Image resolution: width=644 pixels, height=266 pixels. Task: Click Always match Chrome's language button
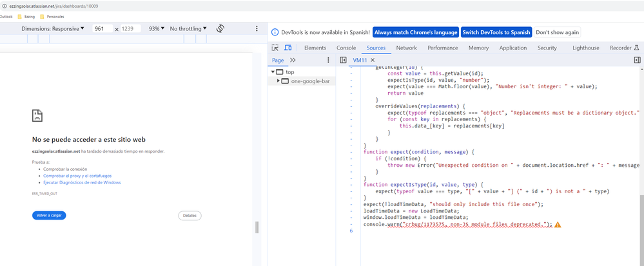(x=416, y=32)
